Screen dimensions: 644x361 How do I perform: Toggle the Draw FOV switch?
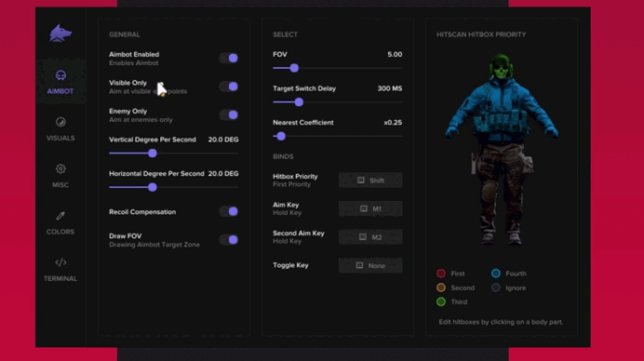click(229, 240)
